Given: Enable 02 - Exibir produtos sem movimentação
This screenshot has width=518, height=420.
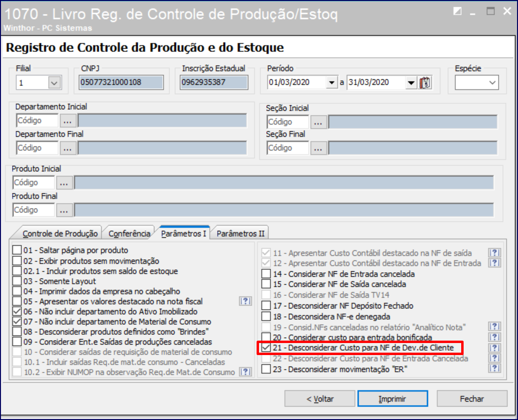Looking at the screenshot, I should 17,261.
